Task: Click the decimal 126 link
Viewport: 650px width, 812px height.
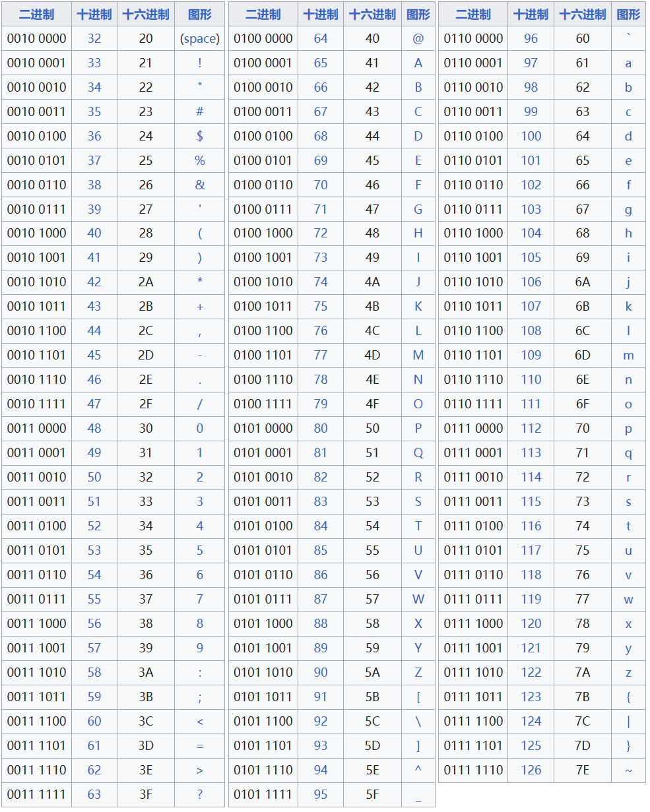Action: [x=531, y=770]
